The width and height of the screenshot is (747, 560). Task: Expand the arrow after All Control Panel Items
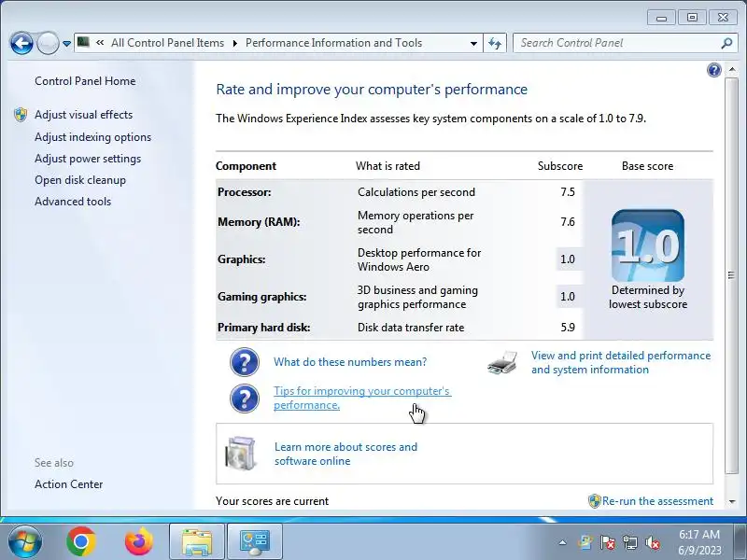tap(235, 43)
